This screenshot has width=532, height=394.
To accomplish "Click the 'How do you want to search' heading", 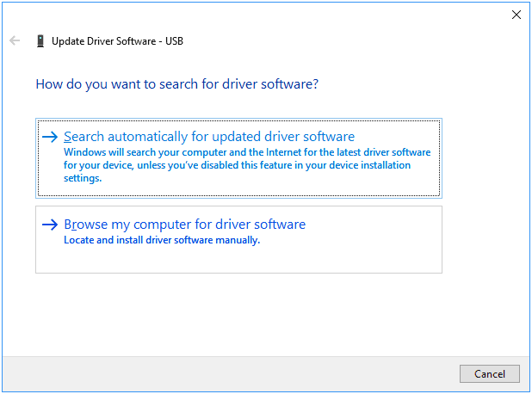I will (177, 84).
